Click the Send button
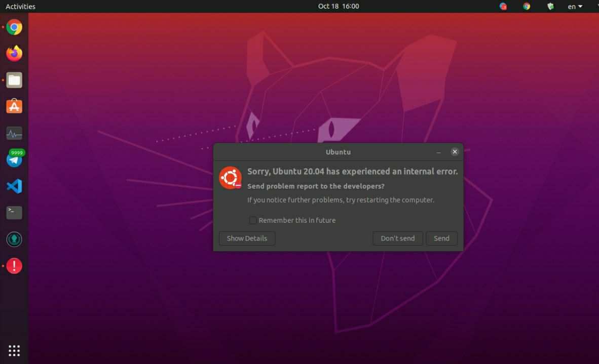 pos(441,238)
